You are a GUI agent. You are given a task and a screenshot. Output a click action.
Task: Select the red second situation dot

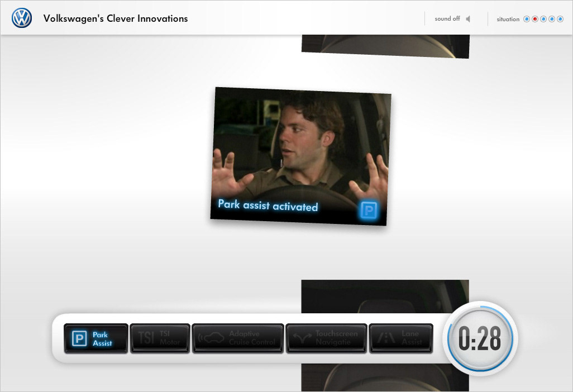coord(535,19)
